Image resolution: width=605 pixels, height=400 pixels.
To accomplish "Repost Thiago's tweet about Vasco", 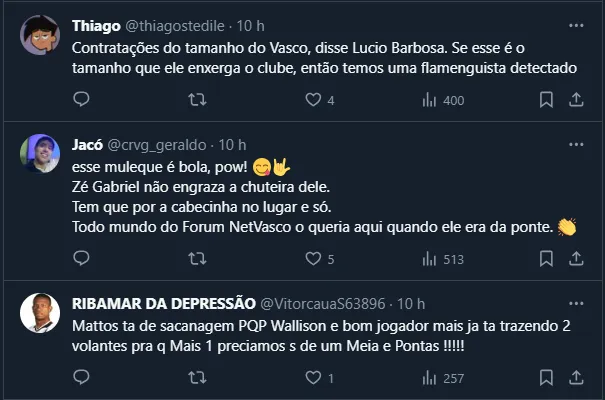I will click(198, 100).
